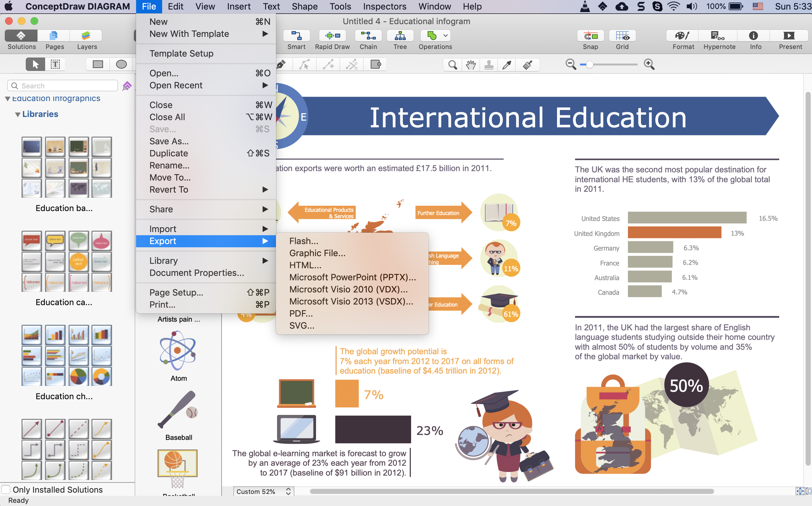The width and height of the screenshot is (812, 506).
Task: Open the Education backgrounds library thumbnail
Action: 66,167
